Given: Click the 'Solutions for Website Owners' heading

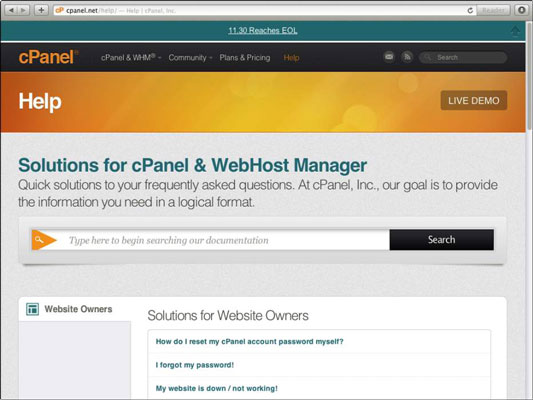Looking at the screenshot, I should pyautogui.click(x=228, y=315).
